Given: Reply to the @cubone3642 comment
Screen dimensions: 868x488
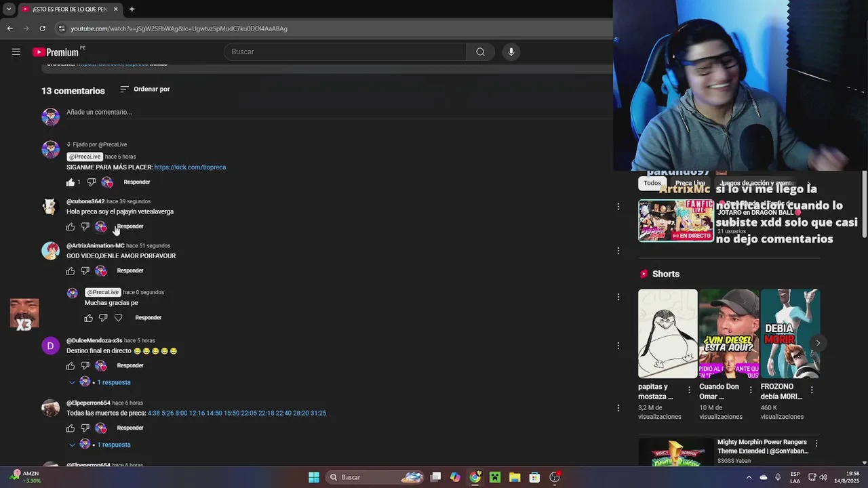Looking at the screenshot, I should [x=130, y=226].
